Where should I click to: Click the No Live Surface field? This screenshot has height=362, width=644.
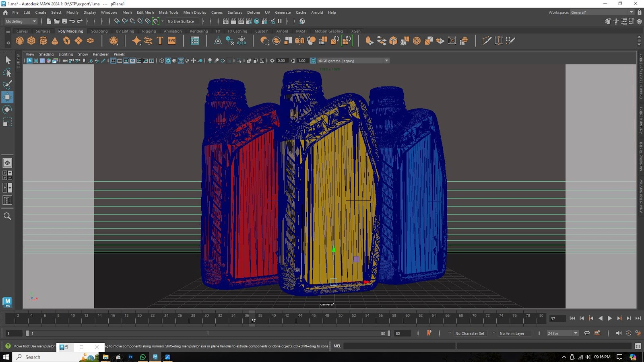(181, 21)
